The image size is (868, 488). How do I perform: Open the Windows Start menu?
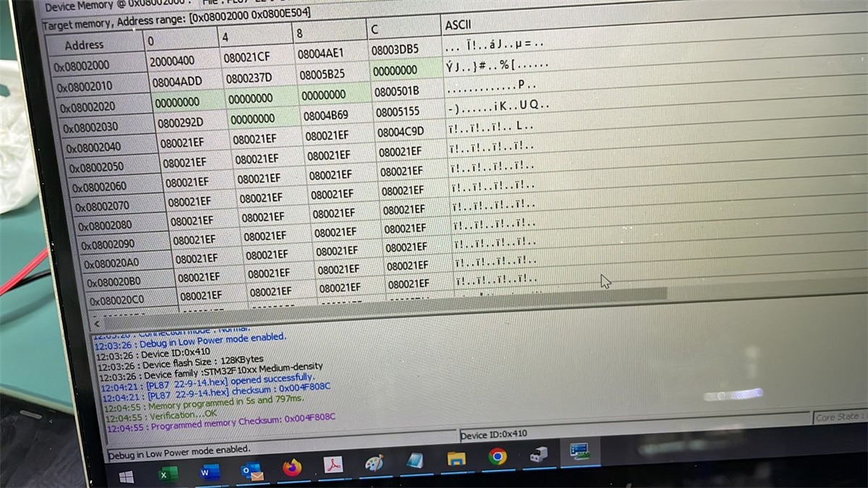[126, 477]
